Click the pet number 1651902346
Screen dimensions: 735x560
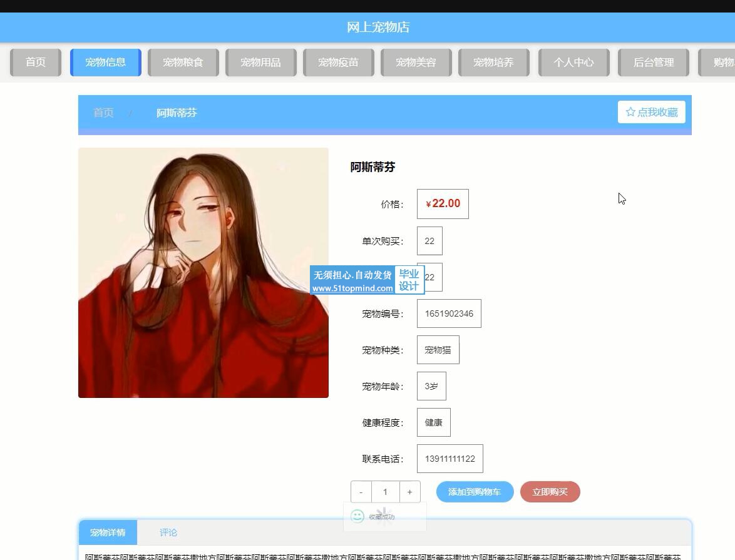pyautogui.click(x=449, y=313)
